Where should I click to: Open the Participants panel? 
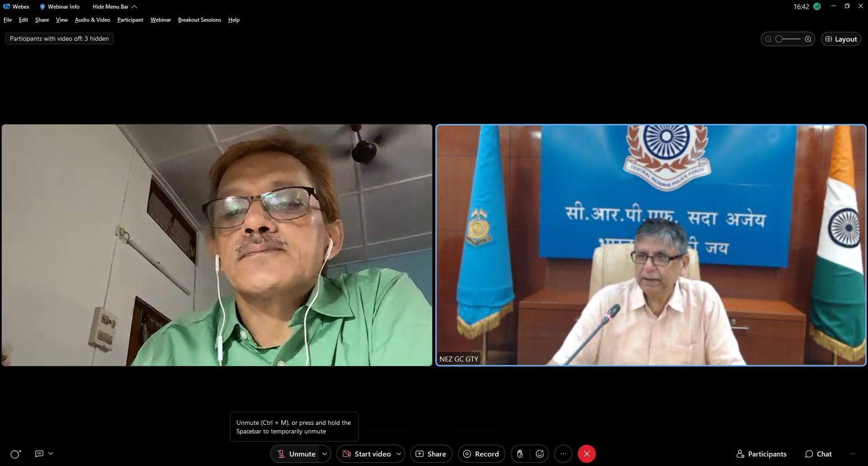pyautogui.click(x=761, y=454)
